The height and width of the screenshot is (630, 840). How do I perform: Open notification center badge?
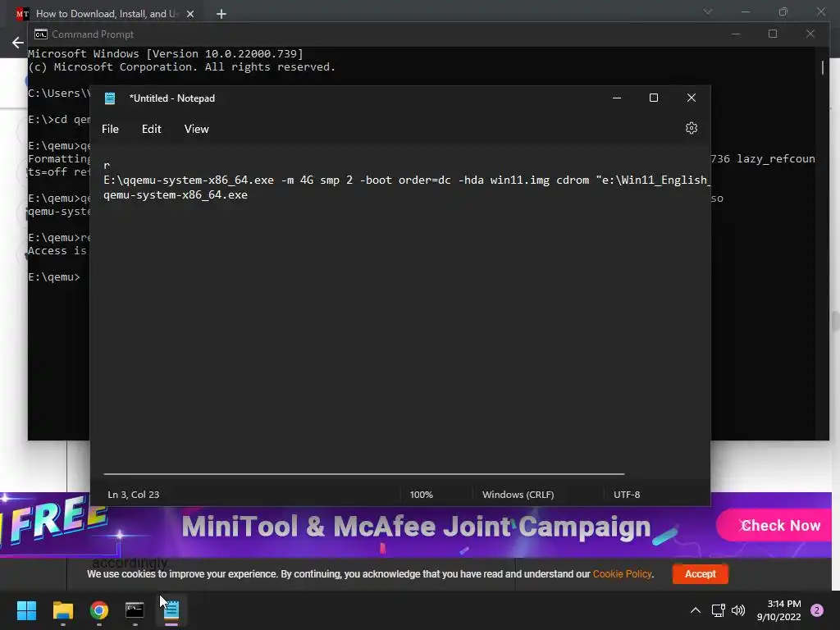pyautogui.click(x=817, y=610)
